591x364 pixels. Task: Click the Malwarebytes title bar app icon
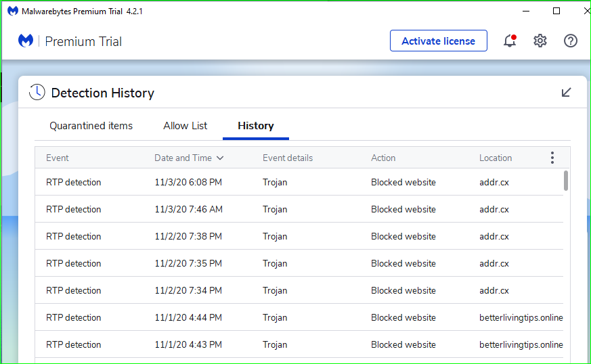click(x=13, y=11)
